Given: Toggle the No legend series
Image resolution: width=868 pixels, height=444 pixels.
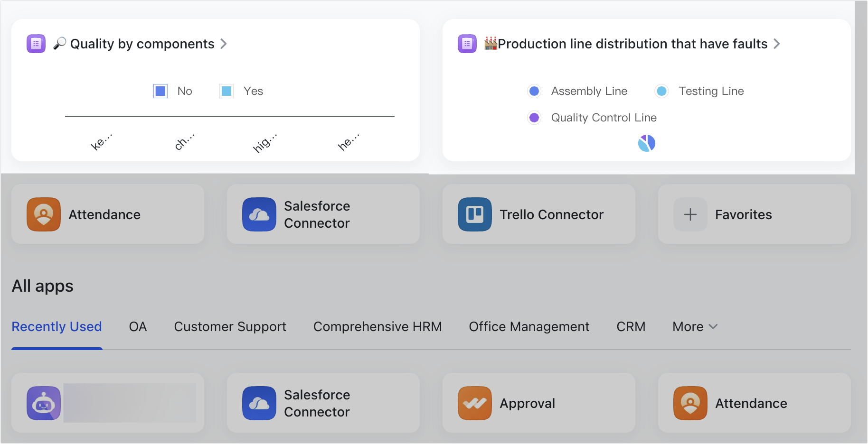Looking at the screenshot, I should pyautogui.click(x=173, y=91).
